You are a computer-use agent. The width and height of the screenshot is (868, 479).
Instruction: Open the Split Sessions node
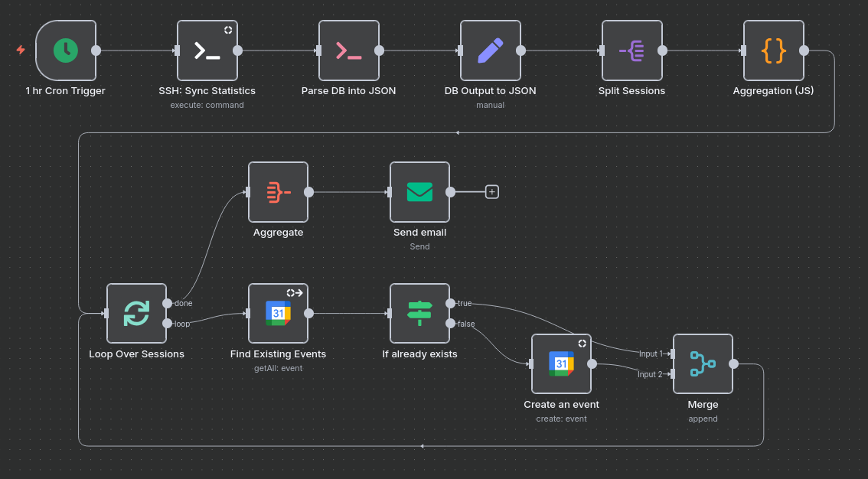coord(631,51)
